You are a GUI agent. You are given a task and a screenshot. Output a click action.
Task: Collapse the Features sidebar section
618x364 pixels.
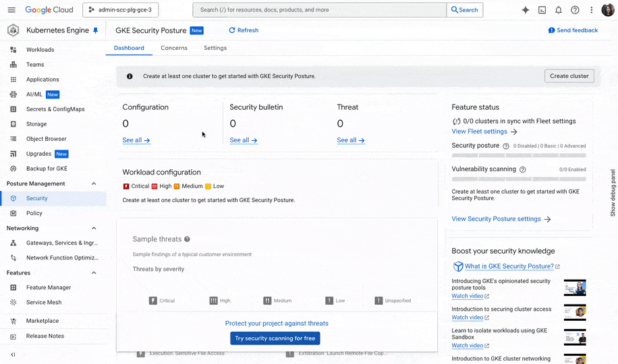pos(94,273)
